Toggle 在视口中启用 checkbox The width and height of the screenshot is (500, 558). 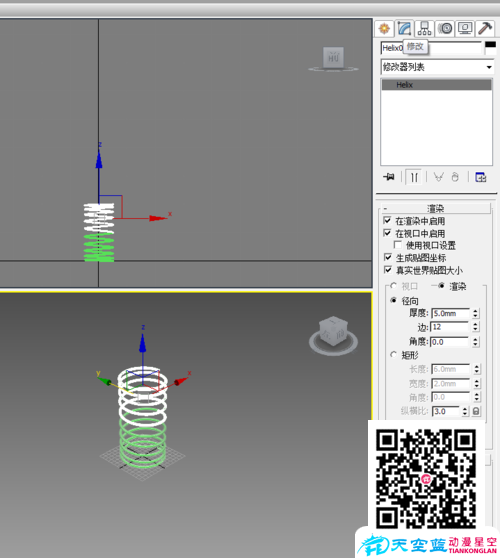pos(388,233)
